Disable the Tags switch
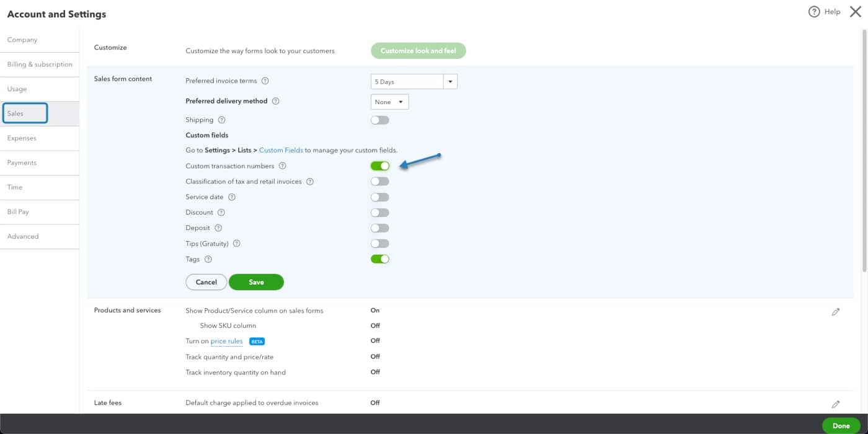 tap(380, 259)
